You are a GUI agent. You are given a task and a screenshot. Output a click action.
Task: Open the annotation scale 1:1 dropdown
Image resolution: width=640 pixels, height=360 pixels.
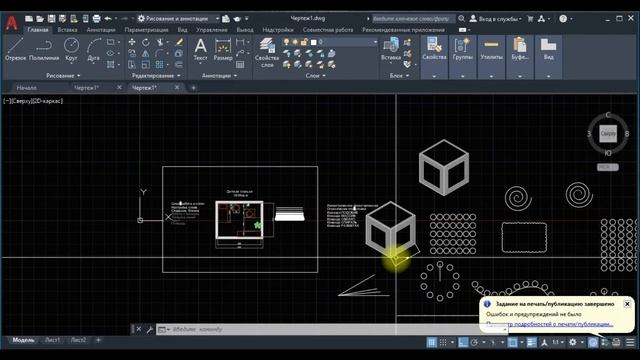(x=558, y=342)
